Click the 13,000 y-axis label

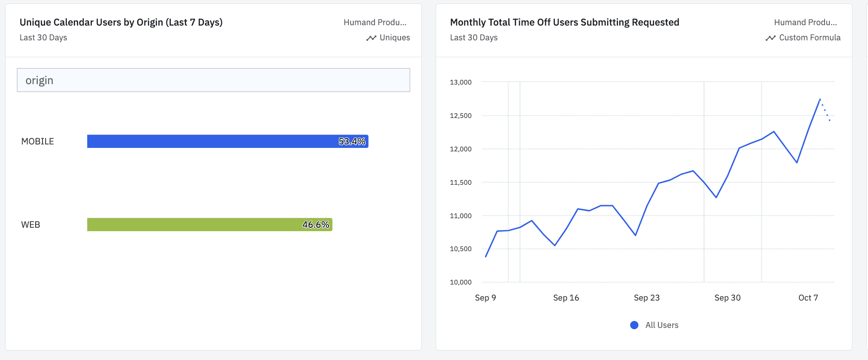coord(460,82)
